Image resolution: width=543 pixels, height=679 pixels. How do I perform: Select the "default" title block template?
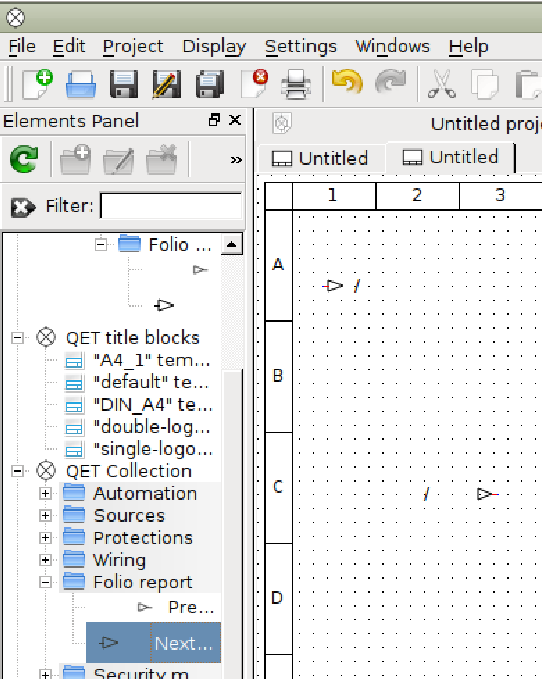(138, 382)
